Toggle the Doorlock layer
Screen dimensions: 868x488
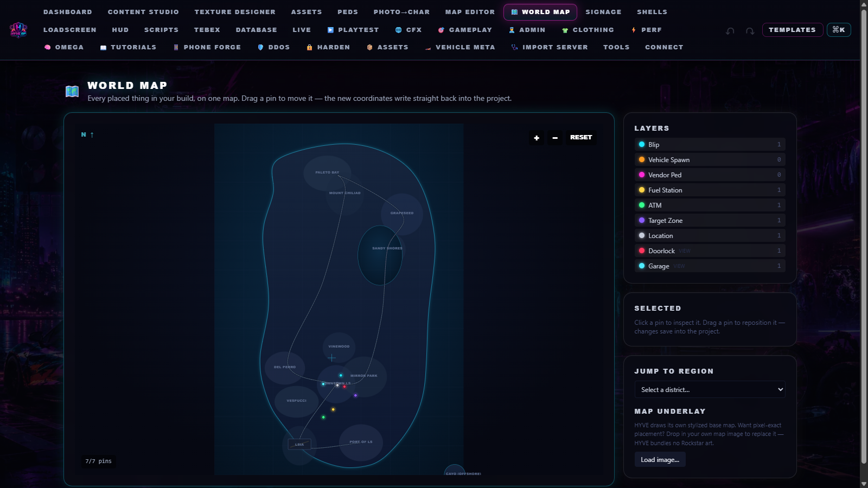pyautogui.click(x=710, y=251)
